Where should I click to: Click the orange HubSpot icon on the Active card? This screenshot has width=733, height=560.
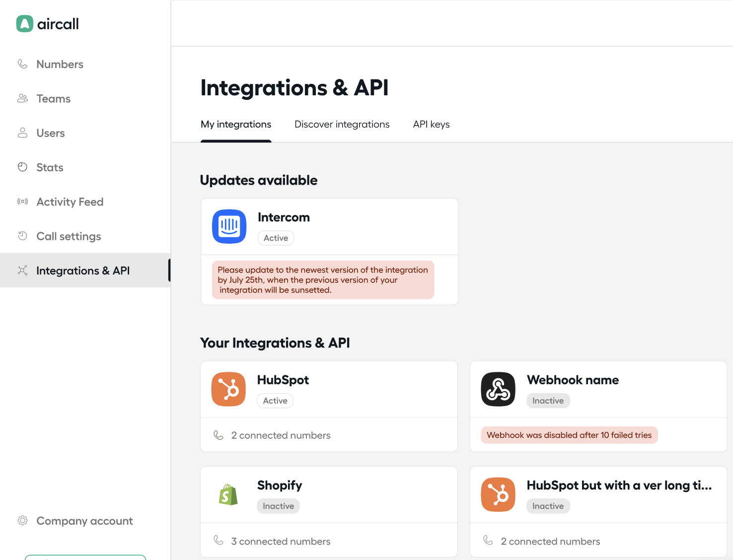228,389
